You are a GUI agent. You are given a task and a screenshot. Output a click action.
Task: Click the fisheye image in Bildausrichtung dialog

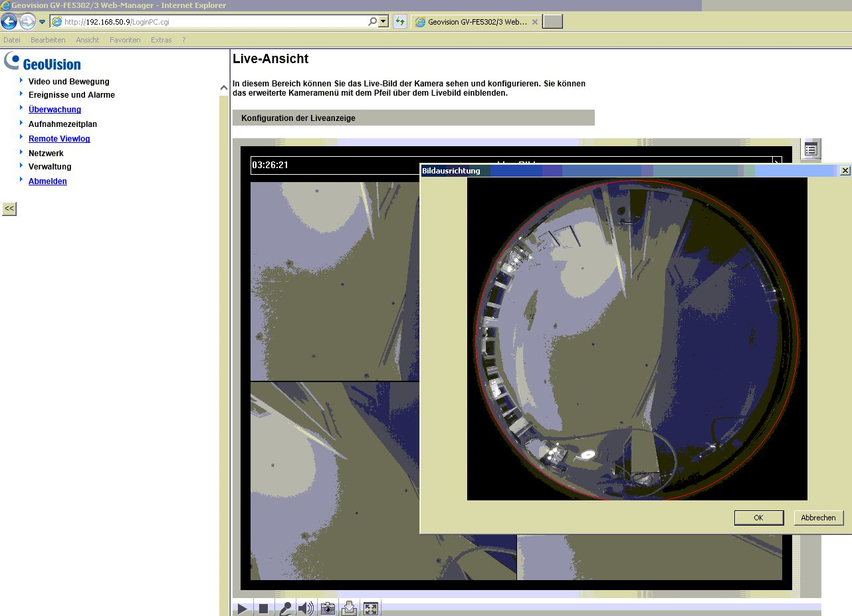(x=637, y=339)
